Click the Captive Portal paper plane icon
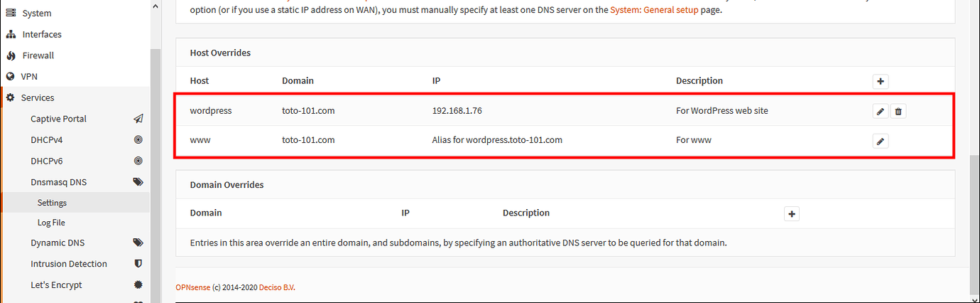The height and width of the screenshot is (303, 980). pyautogui.click(x=138, y=119)
